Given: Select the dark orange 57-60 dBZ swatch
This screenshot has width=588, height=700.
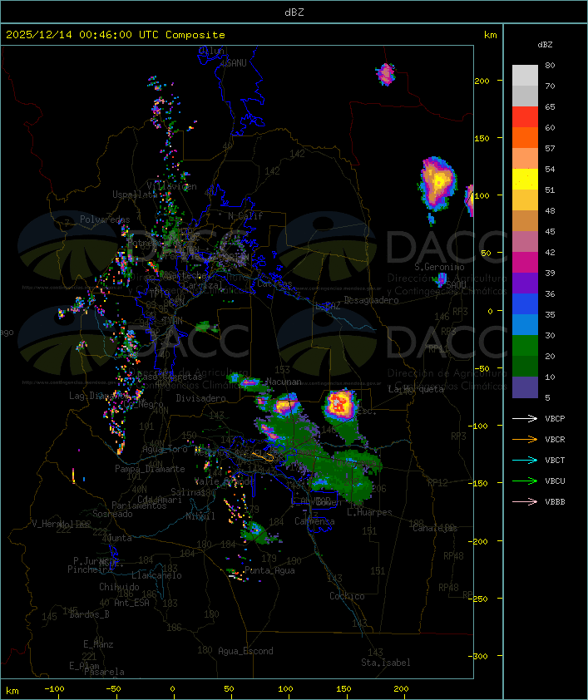Looking at the screenshot, I should [x=525, y=137].
